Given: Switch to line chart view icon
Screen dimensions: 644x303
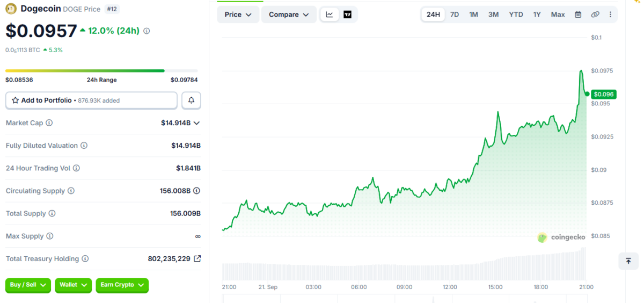Looking at the screenshot, I should (x=330, y=15).
